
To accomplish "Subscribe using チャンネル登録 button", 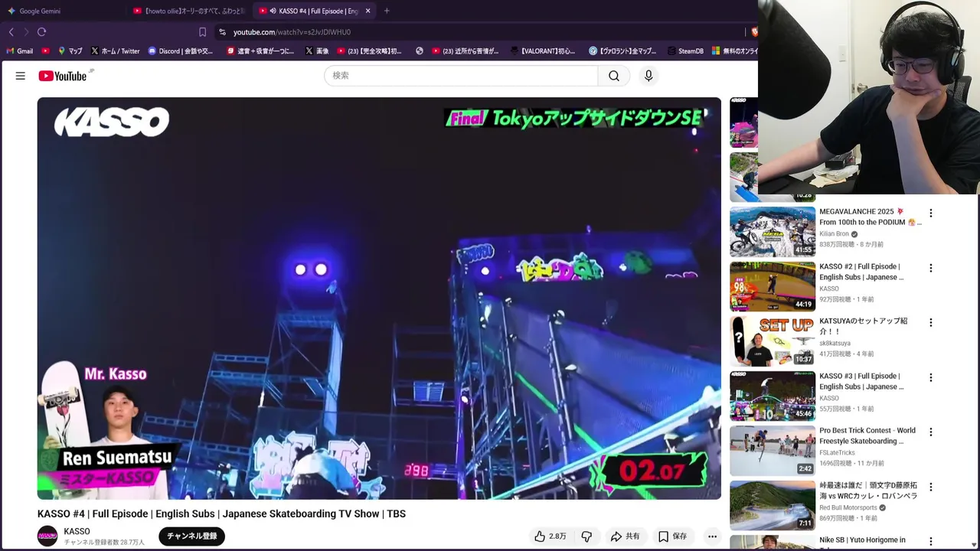I will pos(192,536).
